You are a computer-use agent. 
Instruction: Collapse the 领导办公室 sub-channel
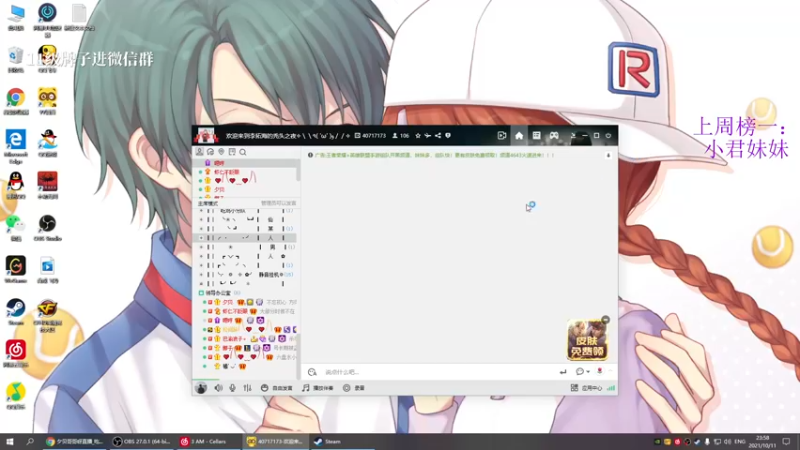pos(201,293)
